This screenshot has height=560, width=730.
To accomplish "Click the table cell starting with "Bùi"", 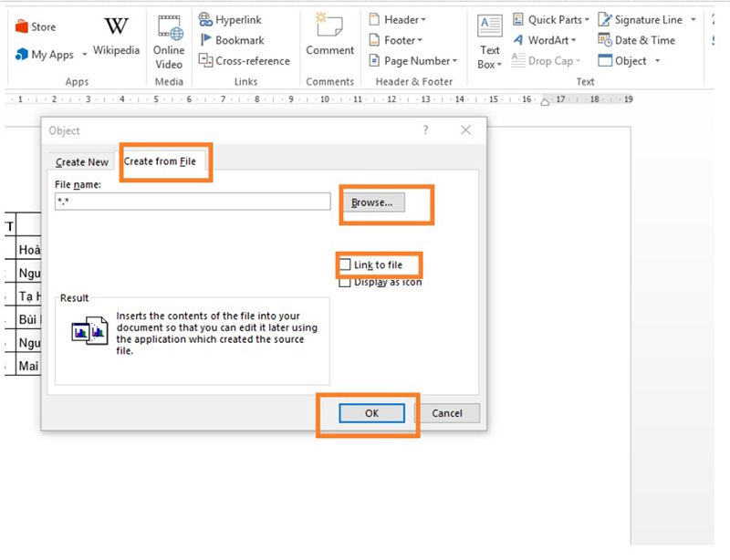I will point(29,319).
